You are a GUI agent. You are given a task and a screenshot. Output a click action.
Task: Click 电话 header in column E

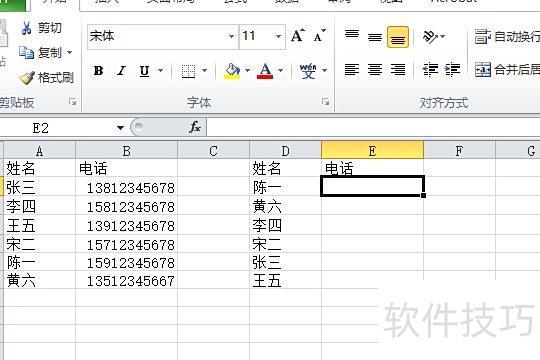(339, 169)
